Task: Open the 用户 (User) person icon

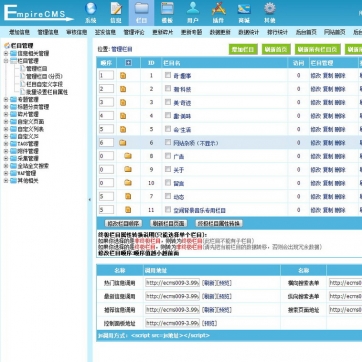Action: click(193, 9)
